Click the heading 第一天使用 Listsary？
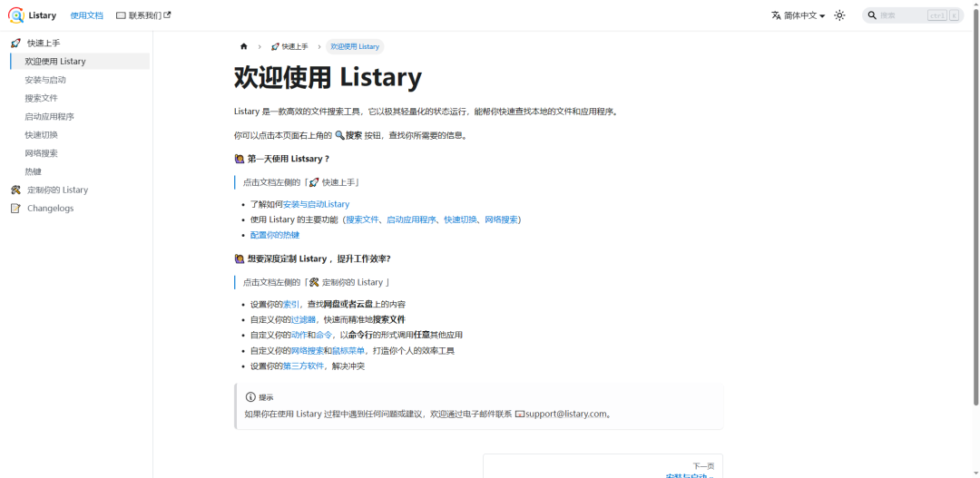 pos(289,159)
